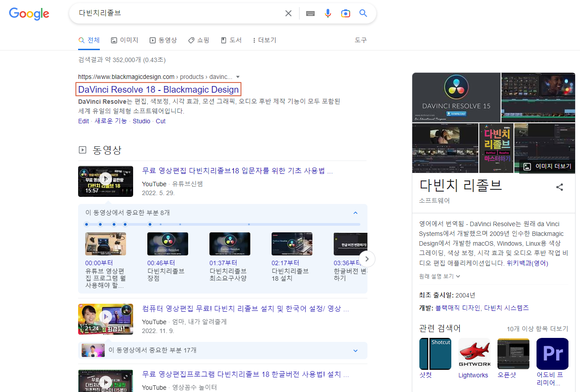
Task: Open the car footage editing screenshot image
Action: pyautogui.click(x=445, y=148)
